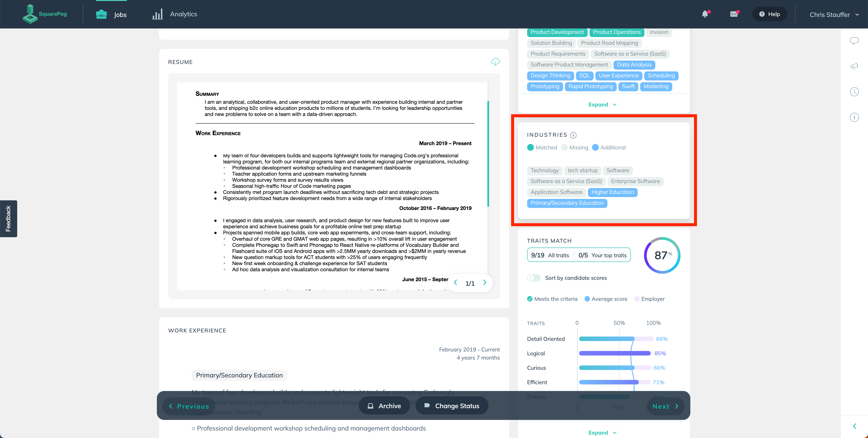Click the Meets the criteria legend check

[x=530, y=299]
